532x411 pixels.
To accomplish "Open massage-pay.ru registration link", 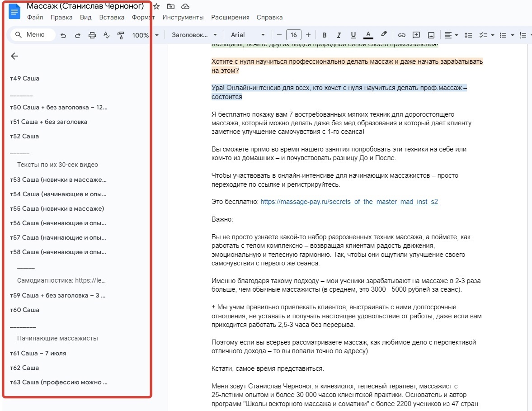I will coord(349,202).
